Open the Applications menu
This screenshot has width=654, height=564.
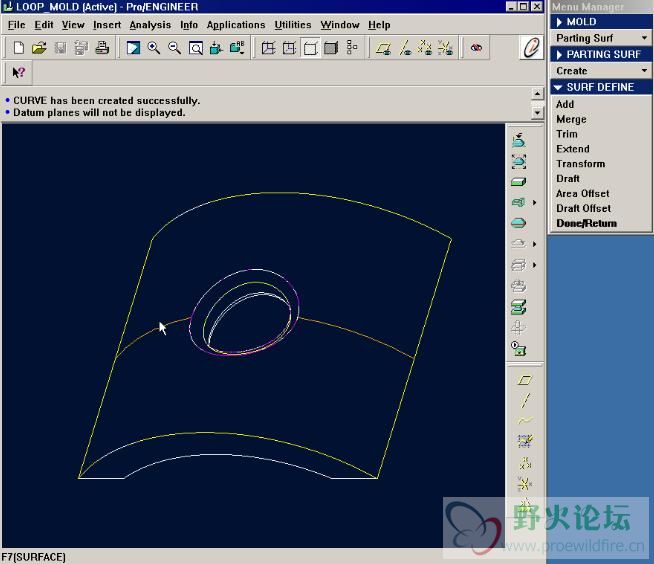236,25
